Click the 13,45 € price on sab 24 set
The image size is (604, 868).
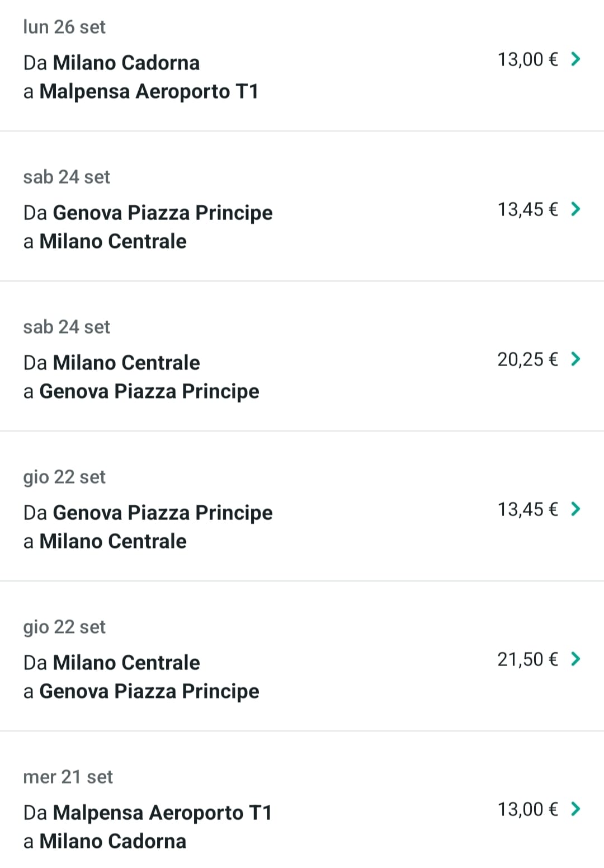pyautogui.click(x=527, y=209)
